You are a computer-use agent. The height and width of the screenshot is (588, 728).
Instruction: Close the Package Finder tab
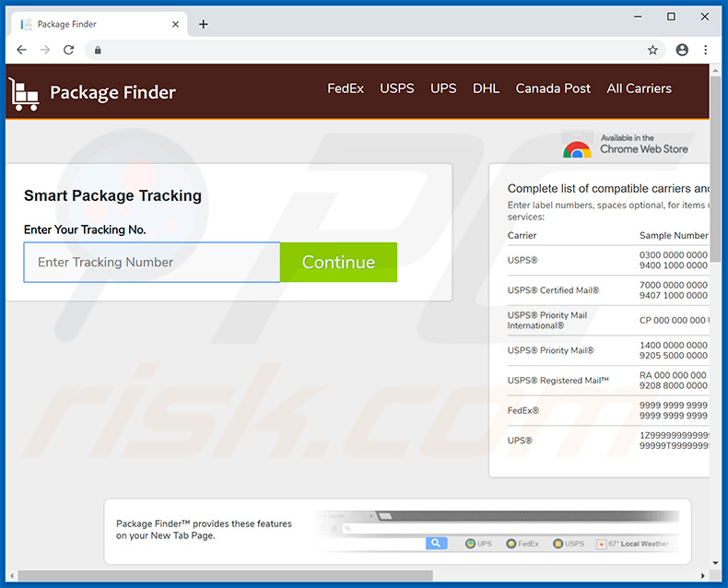coord(175,24)
